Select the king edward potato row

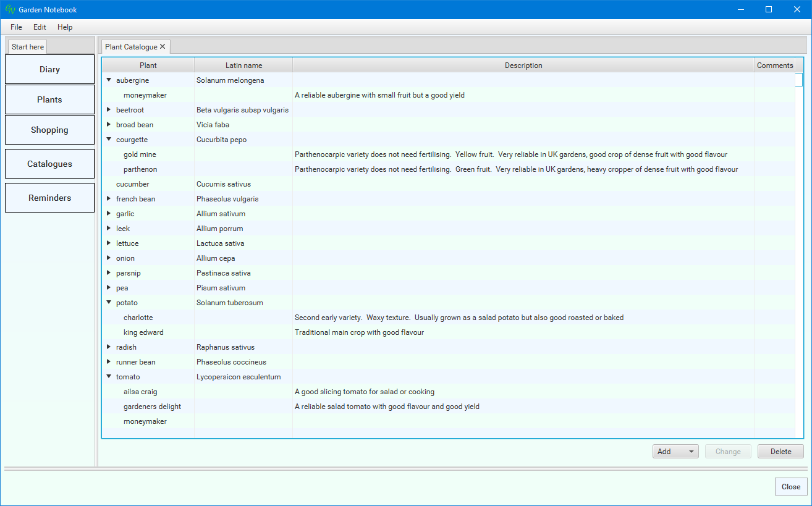143,332
